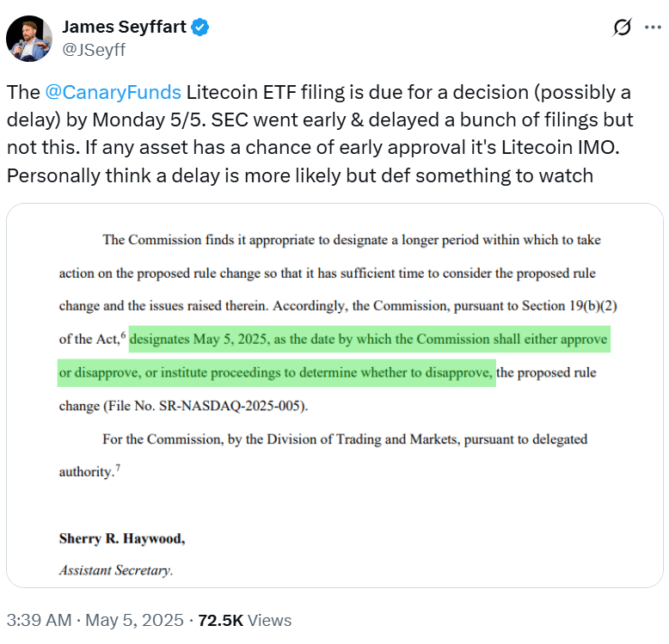This screenshot has height=644, width=669.
Task: Open the @JSeyff handle link
Action: (x=94, y=49)
